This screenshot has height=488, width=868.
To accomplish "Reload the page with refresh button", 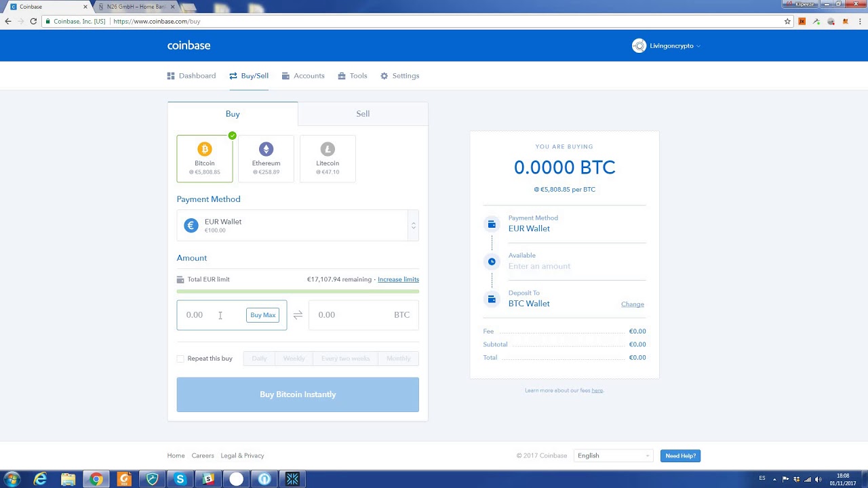I will click(33, 21).
